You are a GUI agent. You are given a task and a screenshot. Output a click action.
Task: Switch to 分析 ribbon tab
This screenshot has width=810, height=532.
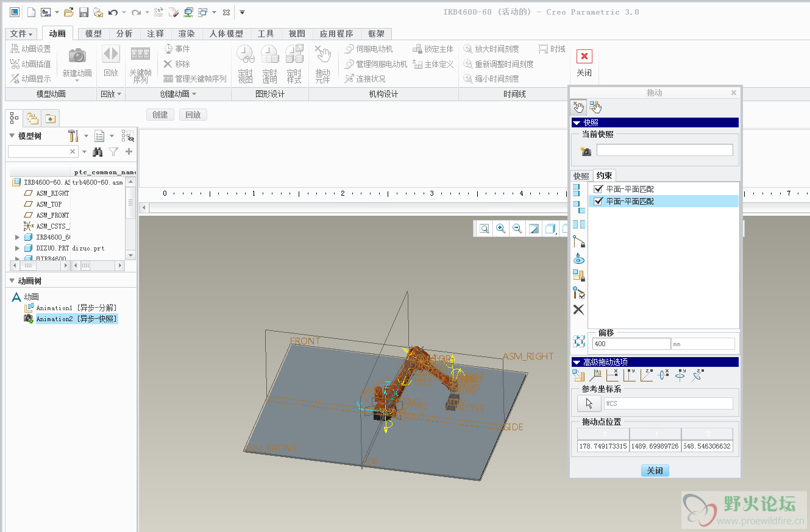click(x=124, y=34)
